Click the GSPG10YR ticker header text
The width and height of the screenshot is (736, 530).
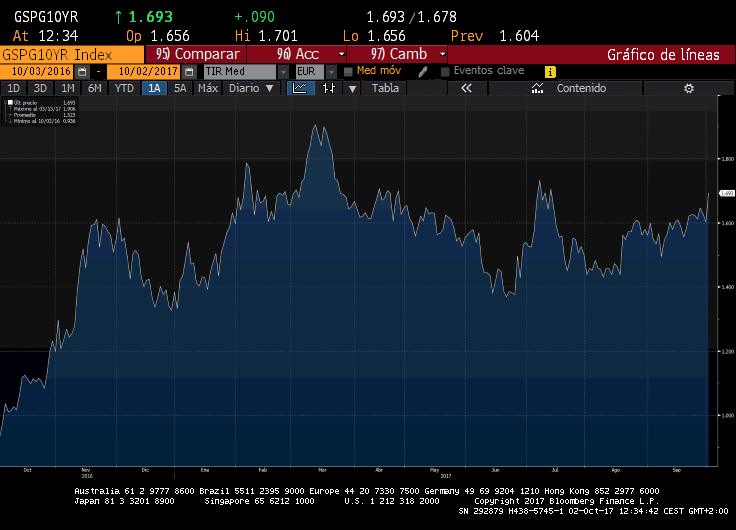click(46, 17)
